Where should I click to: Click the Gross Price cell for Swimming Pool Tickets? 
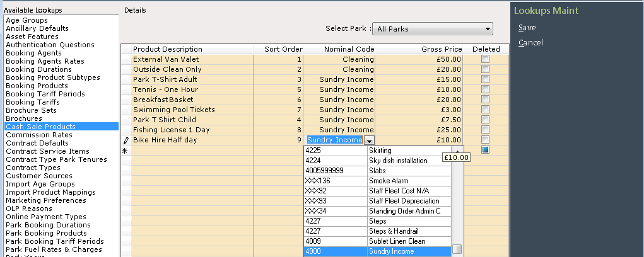pos(419,110)
